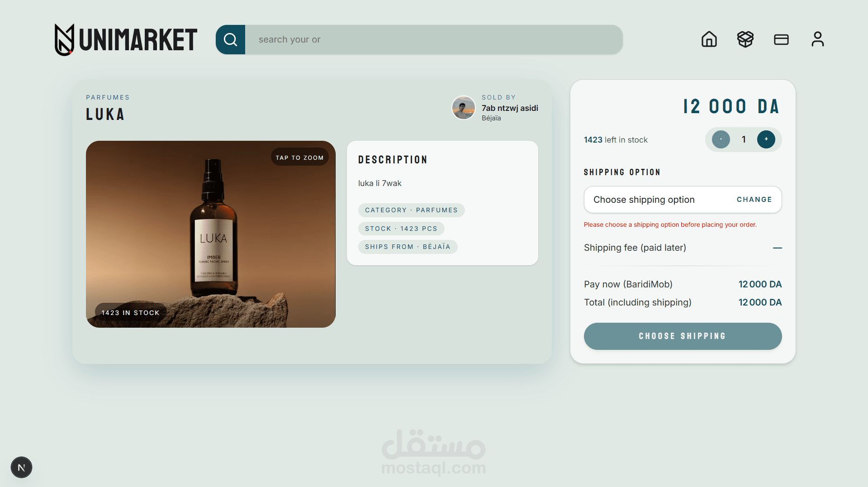Open the Choose shipping option field
Screen dimensions: 868x487
[x=683, y=200]
